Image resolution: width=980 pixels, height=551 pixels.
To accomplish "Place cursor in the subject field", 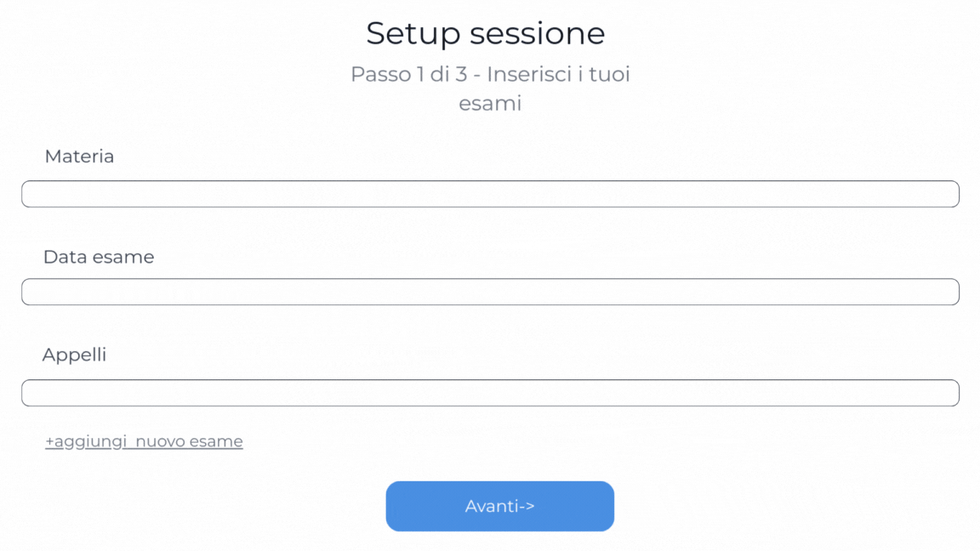I will coord(490,194).
